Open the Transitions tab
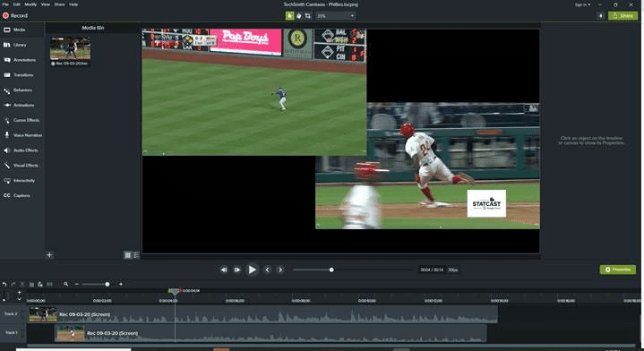The width and height of the screenshot is (644, 351). 22,75
